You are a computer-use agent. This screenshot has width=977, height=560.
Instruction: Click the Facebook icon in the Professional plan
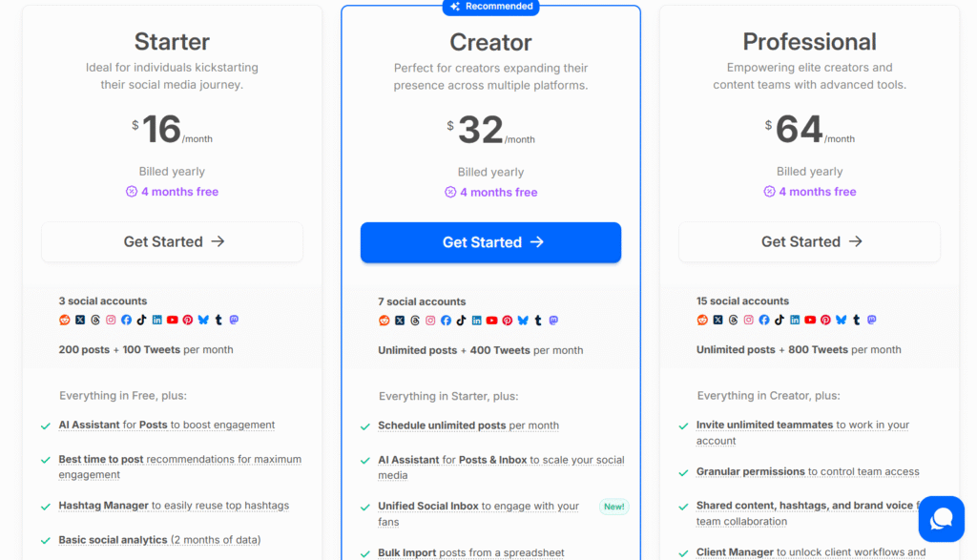pyautogui.click(x=764, y=320)
